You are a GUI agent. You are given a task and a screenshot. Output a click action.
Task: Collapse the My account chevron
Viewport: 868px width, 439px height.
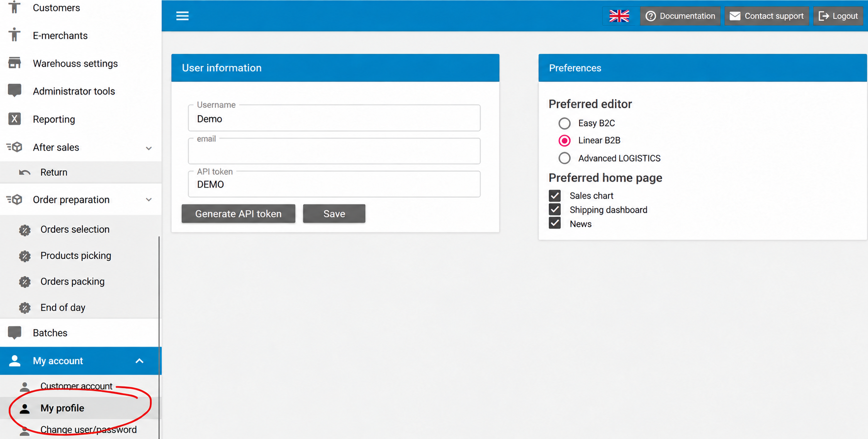pyautogui.click(x=139, y=361)
